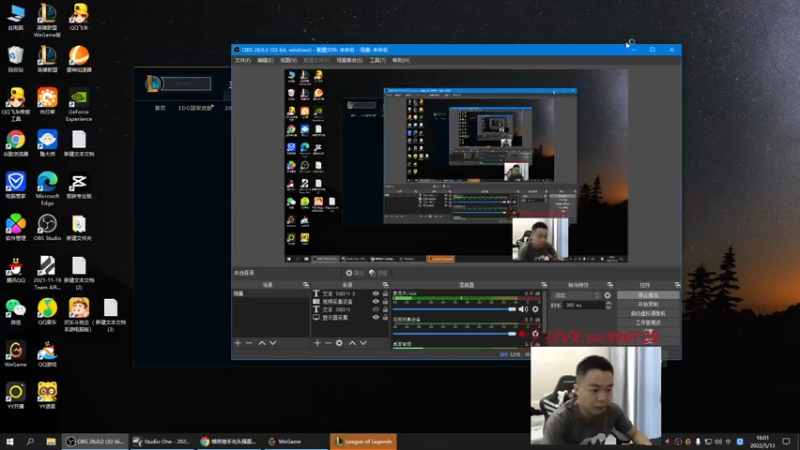Screen dimensions: 800x450
Task: Move source down arrow in Sources panel
Action: click(363, 343)
